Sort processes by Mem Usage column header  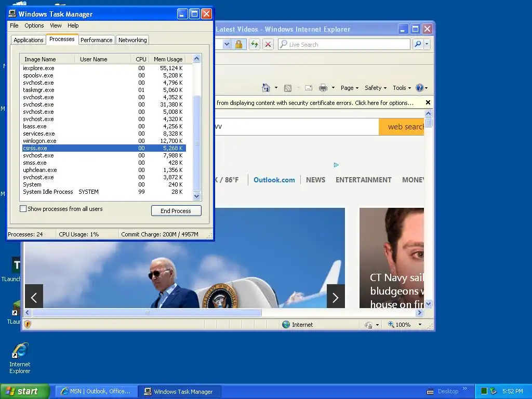[168, 59]
